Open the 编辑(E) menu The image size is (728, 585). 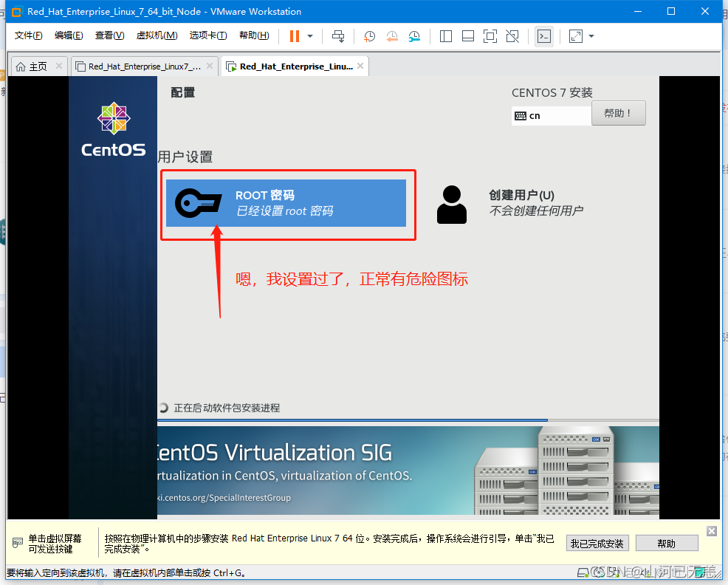click(69, 35)
